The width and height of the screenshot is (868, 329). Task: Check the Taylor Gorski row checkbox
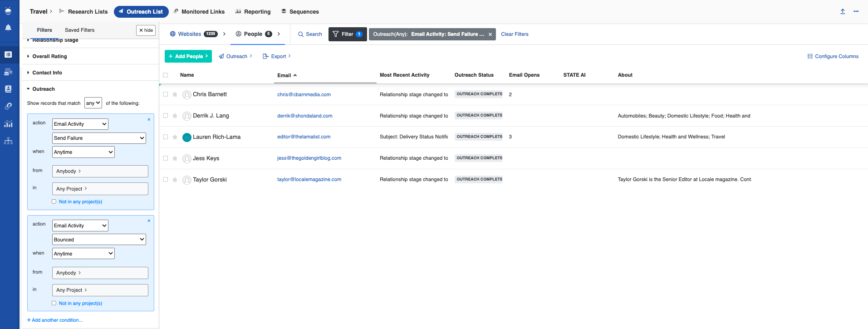click(x=166, y=180)
